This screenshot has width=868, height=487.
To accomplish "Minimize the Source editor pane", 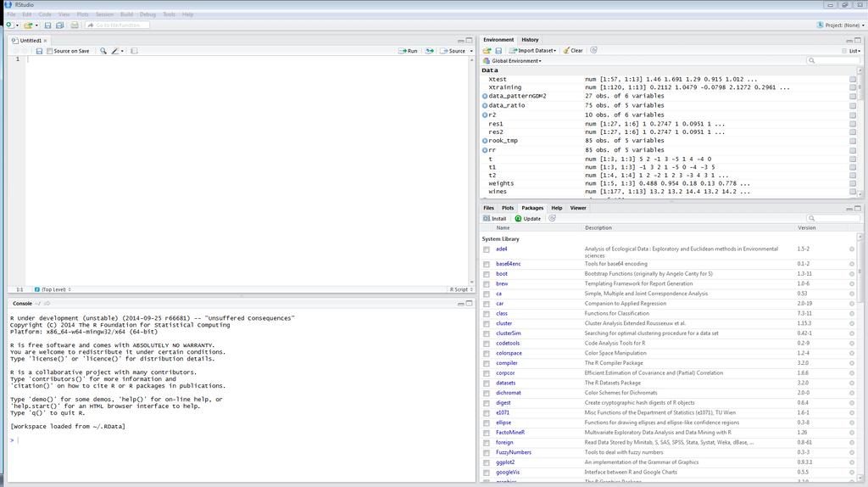I will click(x=460, y=41).
